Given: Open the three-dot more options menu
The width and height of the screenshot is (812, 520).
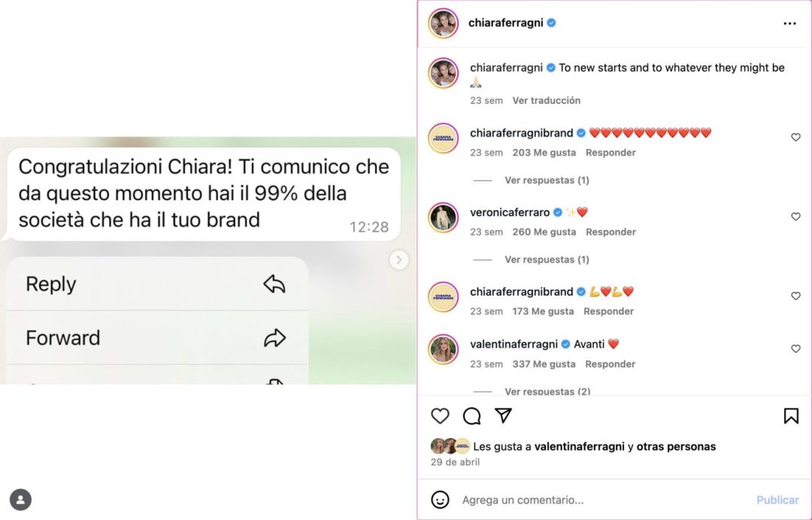Looking at the screenshot, I should coord(789,23).
